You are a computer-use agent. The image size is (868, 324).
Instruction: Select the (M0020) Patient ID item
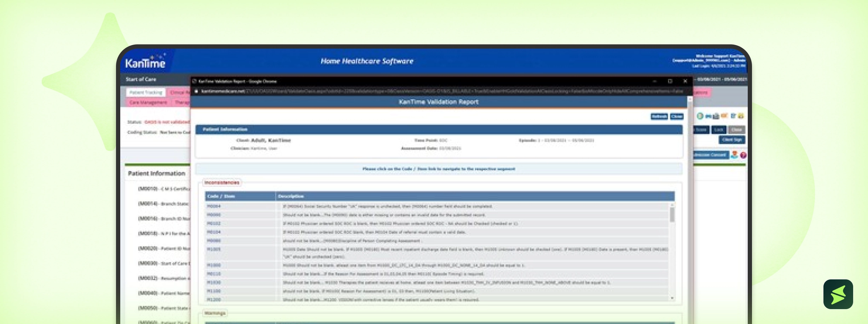point(164,248)
